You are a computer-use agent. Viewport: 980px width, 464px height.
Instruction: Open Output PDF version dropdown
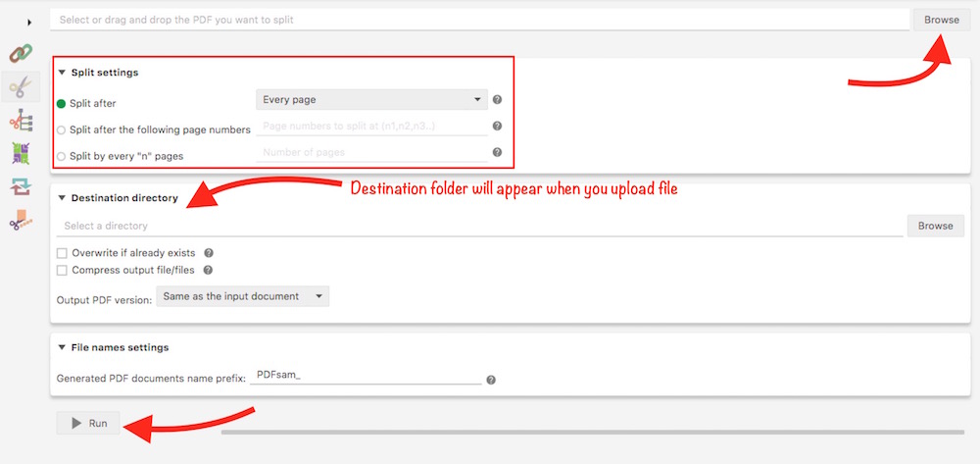242,296
